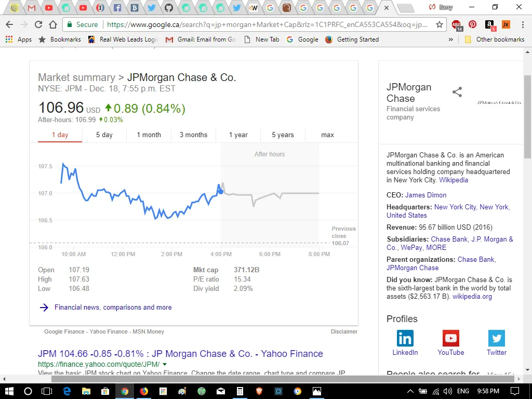Open the Getting Started bookmark

[x=352, y=39]
